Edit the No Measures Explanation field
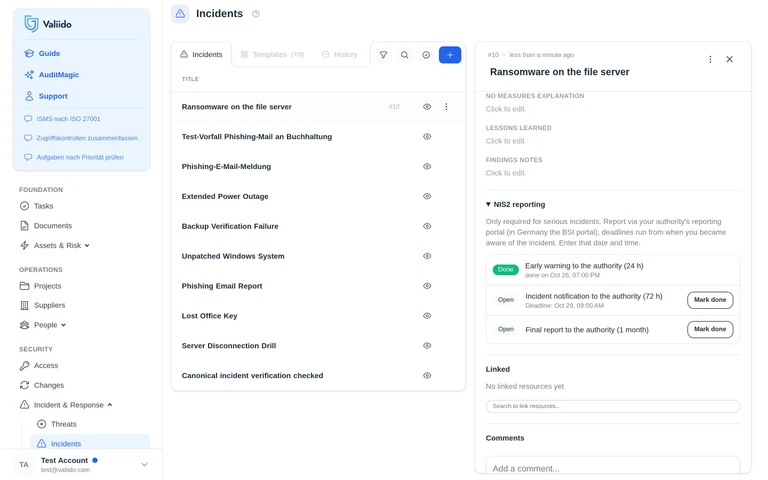Image resolution: width=768 pixels, height=480 pixels. 505,109
